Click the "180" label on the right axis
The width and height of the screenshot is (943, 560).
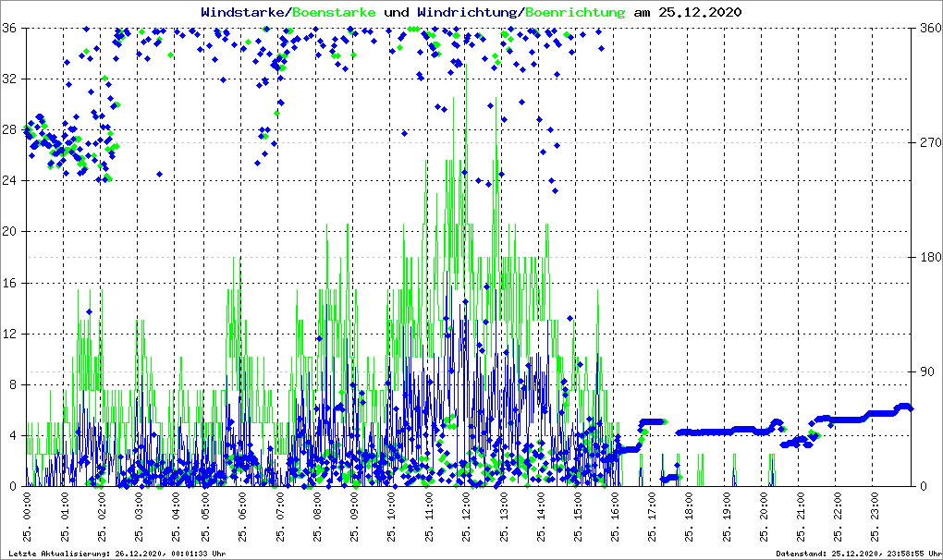click(929, 257)
